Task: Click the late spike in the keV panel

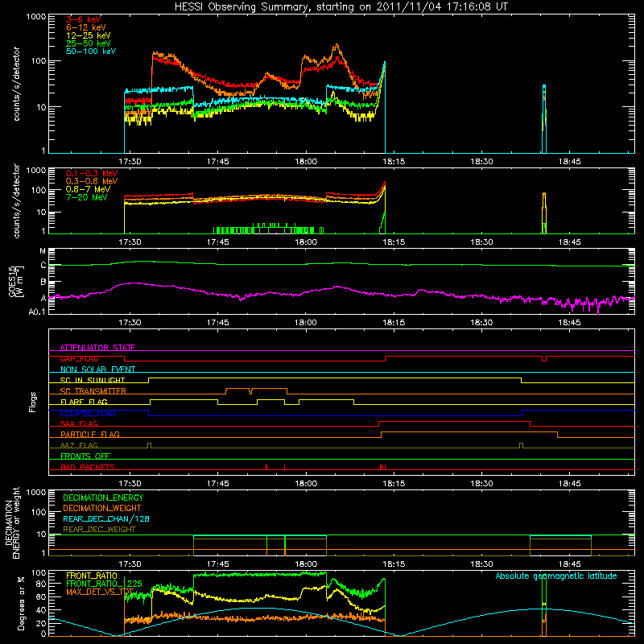Action: point(544,119)
